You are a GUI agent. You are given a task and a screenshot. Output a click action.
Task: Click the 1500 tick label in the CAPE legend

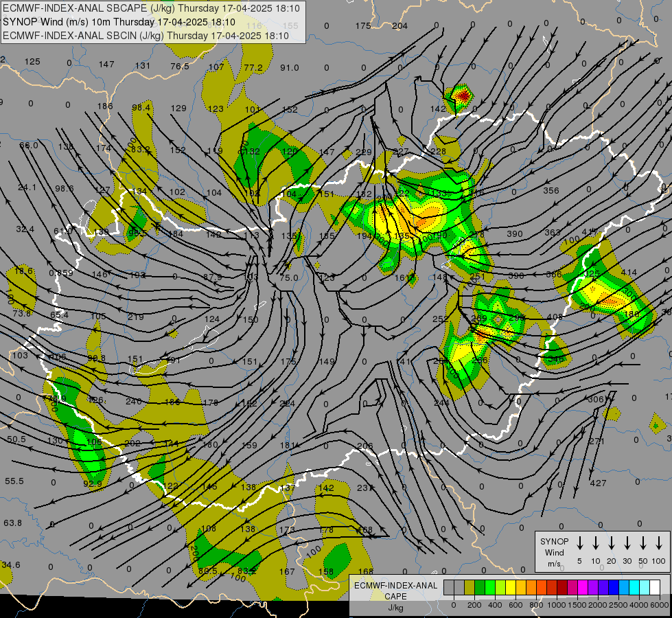(x=577, y=605)
